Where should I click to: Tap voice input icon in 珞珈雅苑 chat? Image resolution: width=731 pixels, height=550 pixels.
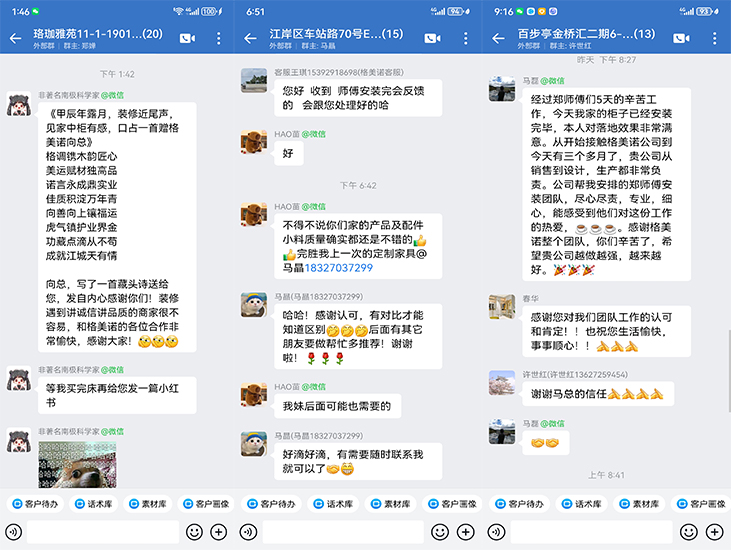click(14, 531)
